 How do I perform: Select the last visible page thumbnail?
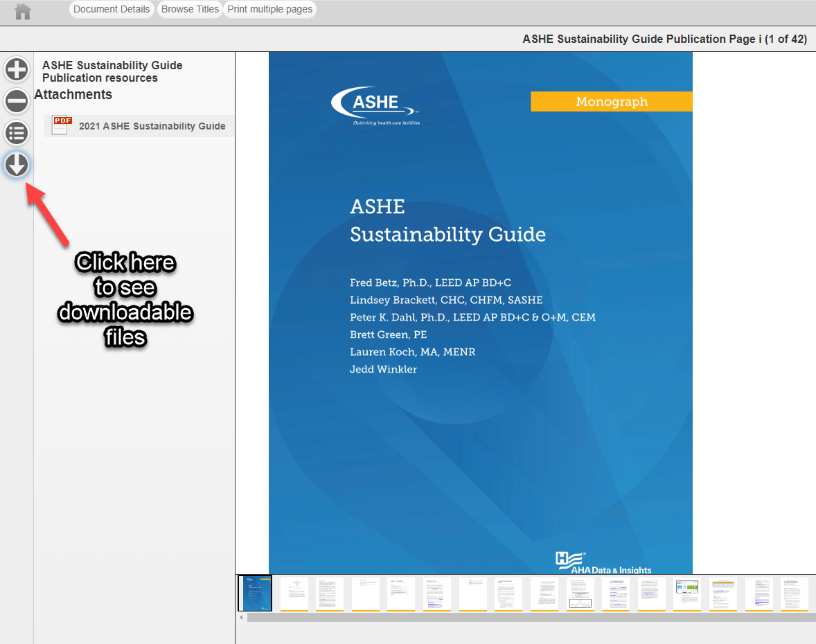(x=795, y=593)
